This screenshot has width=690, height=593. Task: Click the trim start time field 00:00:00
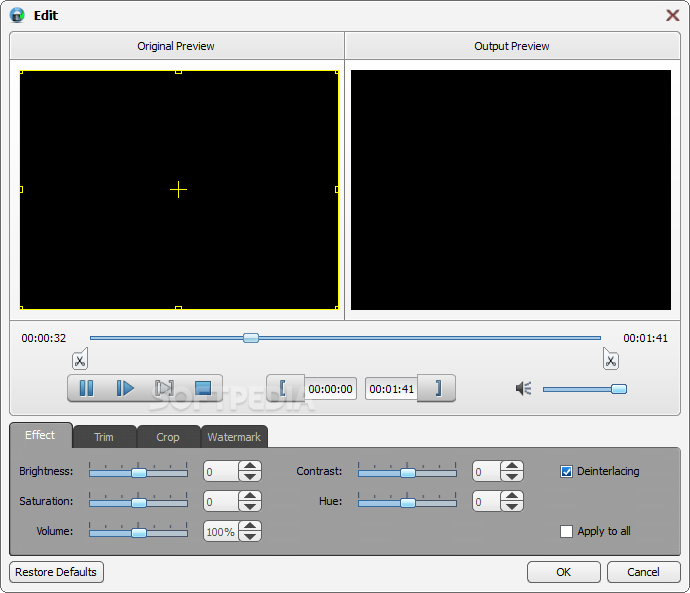pos(330,389)
